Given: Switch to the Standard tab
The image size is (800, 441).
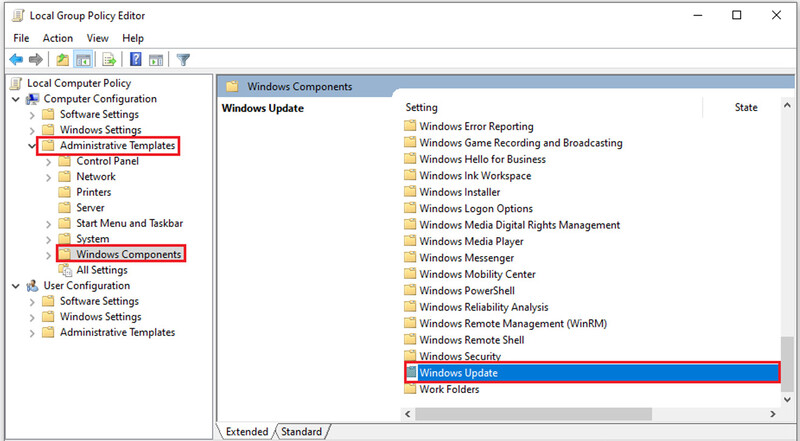Looking at the screenshot, I should coord(302,431).
